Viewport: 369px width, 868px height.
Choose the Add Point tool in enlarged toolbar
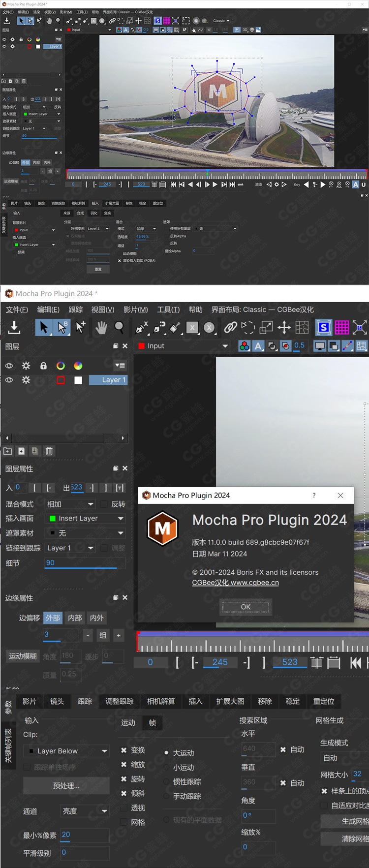click(x=81, y=327)
